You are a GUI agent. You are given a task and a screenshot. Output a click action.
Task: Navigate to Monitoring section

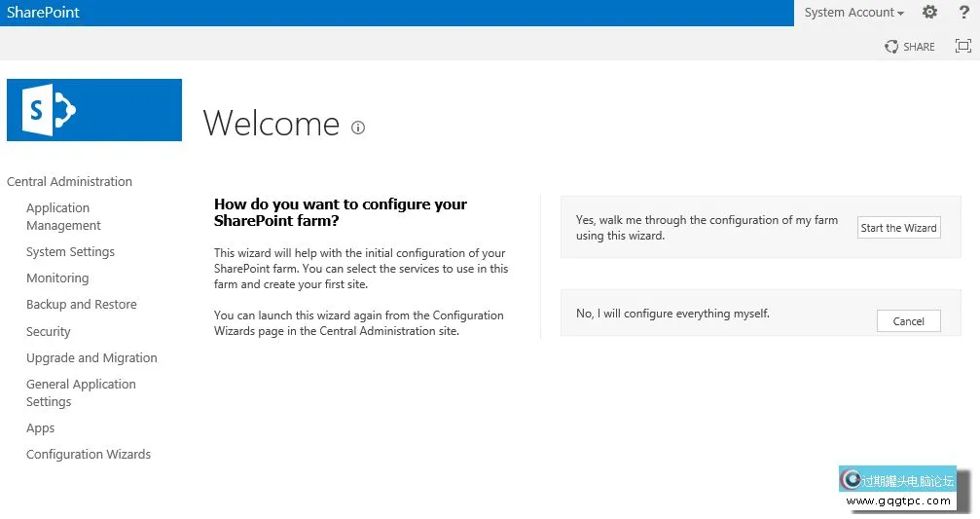(x=57, y=278)
